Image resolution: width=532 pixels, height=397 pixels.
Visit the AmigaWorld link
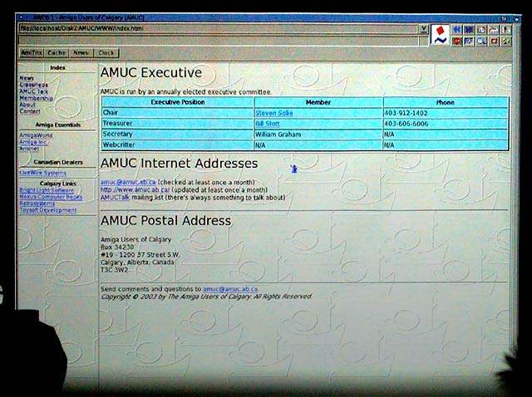coord(36,135)
